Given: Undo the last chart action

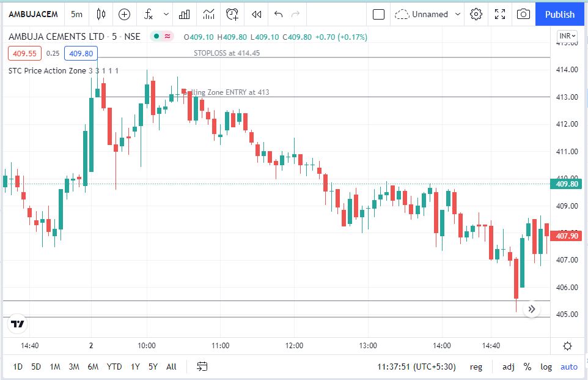Looking at the screenshot, I should (x=279, y=14).
